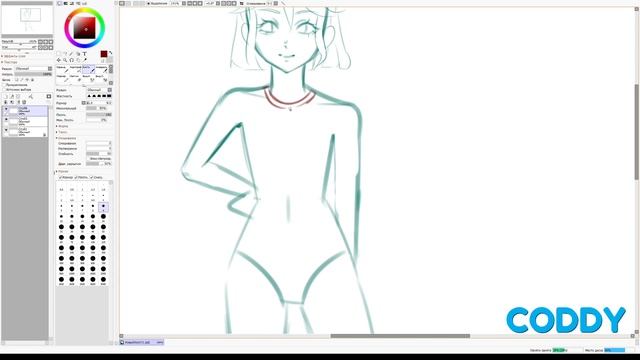This screenshot has width=640, height=360.
Task: Click the highlighted brush size preset dot
Action: point(103,206)
